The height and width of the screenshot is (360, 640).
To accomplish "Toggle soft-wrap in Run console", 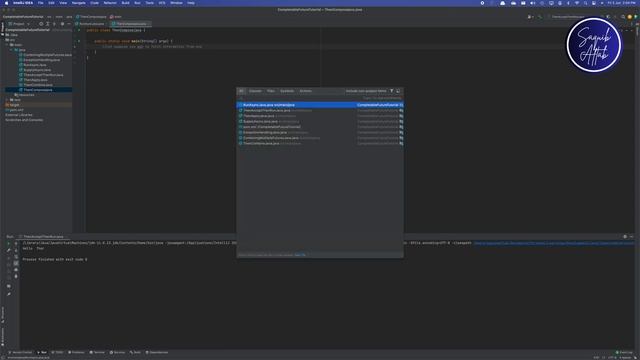I will tap(16, 257).
